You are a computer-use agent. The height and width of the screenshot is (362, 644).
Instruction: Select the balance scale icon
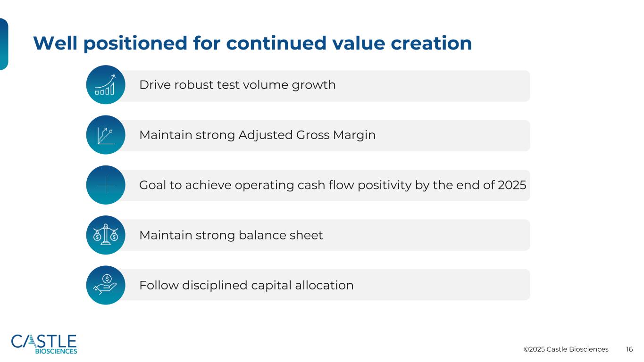point(105,235)
